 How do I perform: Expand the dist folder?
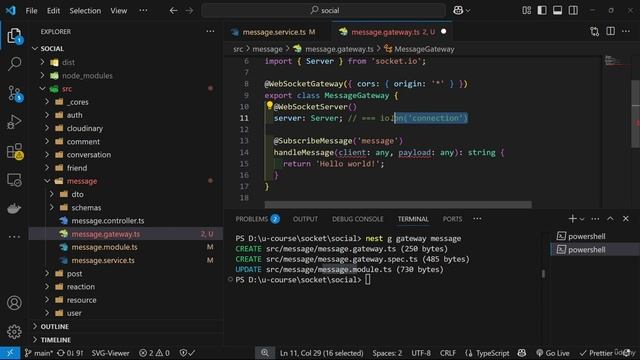(42, 62)
